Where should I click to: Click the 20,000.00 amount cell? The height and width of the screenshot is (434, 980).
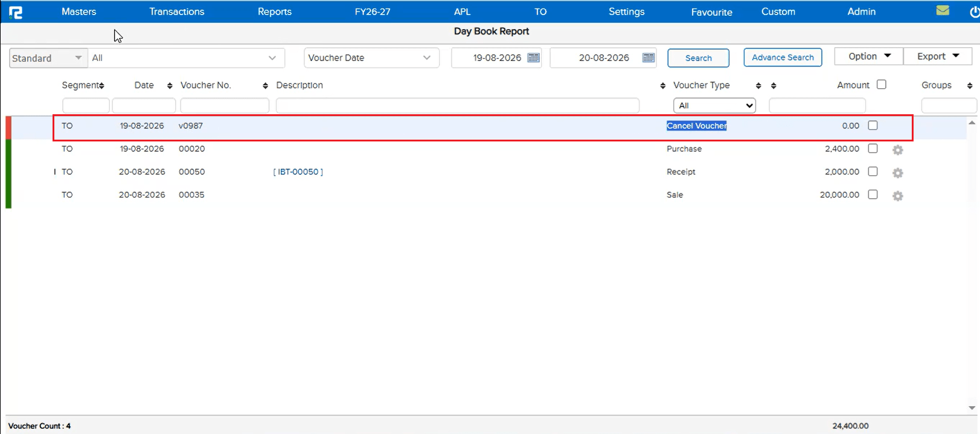(x=839, y=195)
